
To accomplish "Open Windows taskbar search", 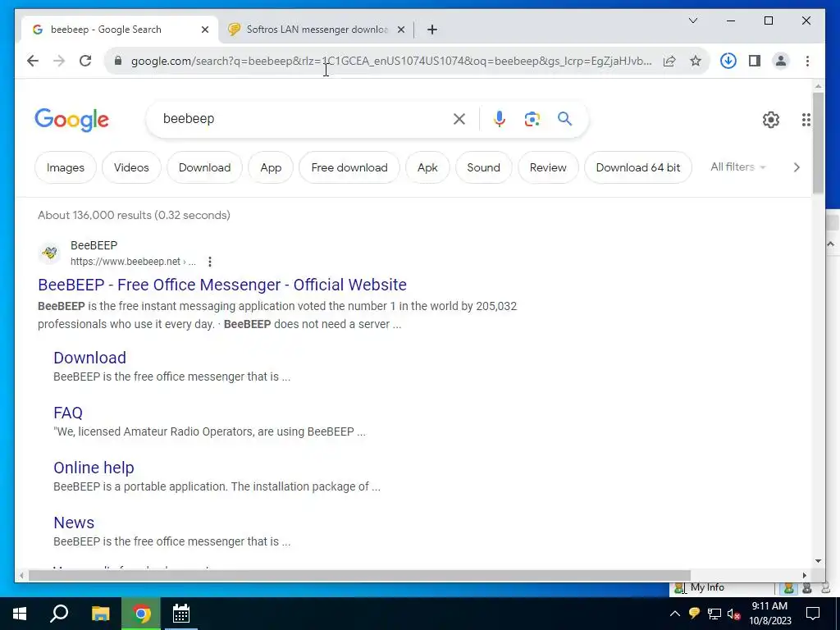I will [59, 614].
